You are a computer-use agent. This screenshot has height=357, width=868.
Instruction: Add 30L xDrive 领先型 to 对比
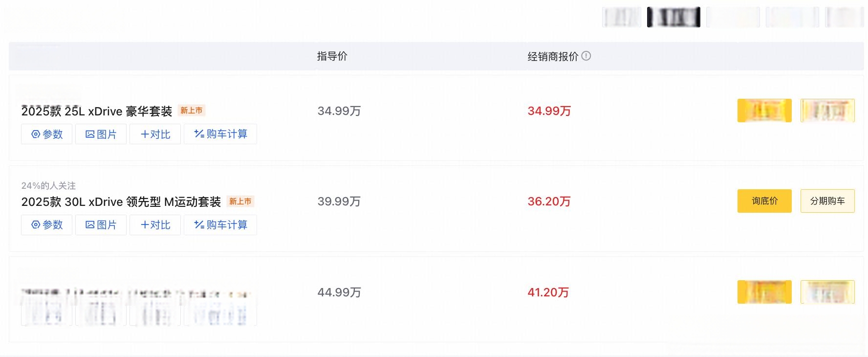tap(155, 225)
